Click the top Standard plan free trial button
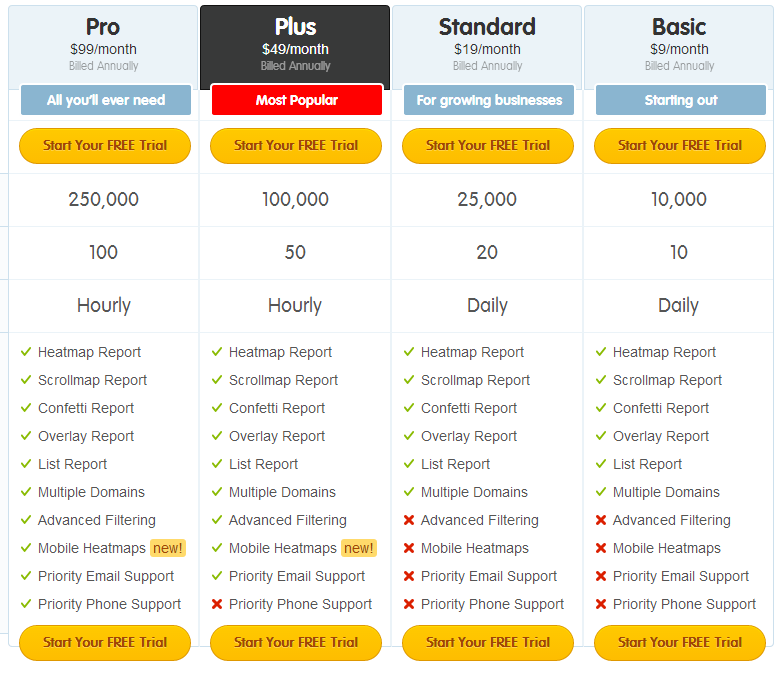This screenshot has height=674, width=782. click(488, 146)
